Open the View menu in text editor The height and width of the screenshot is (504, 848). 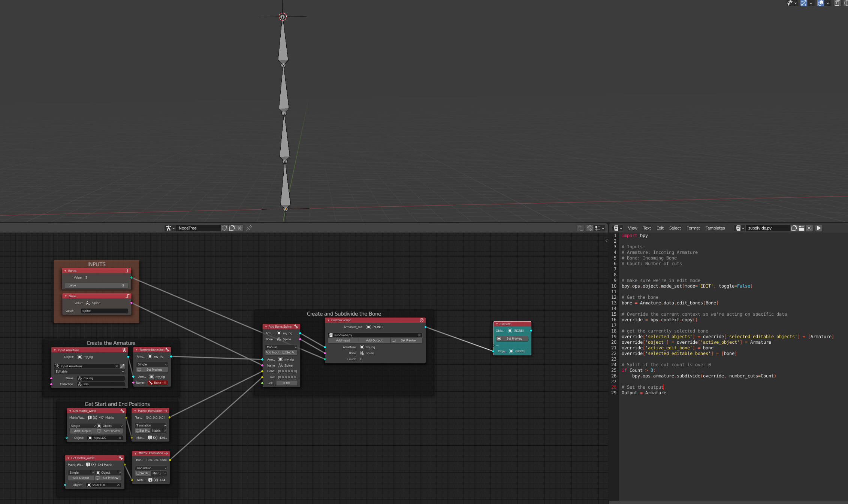click(633, 228)
